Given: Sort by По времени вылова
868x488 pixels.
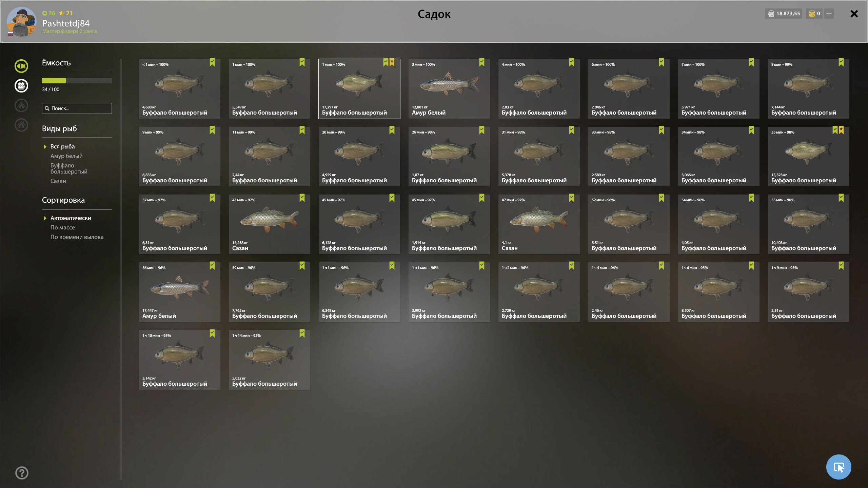Looking at the screenshot, I should point(77,237).
